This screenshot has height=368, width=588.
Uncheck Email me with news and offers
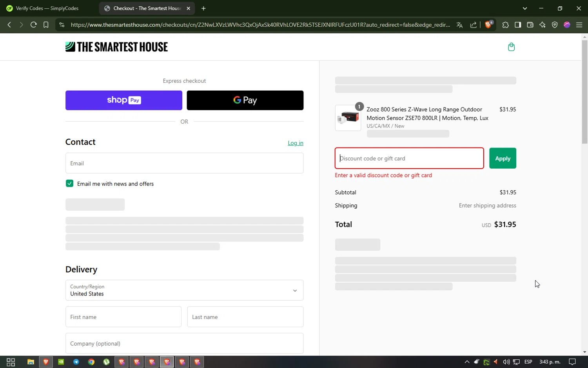[69, 183]
